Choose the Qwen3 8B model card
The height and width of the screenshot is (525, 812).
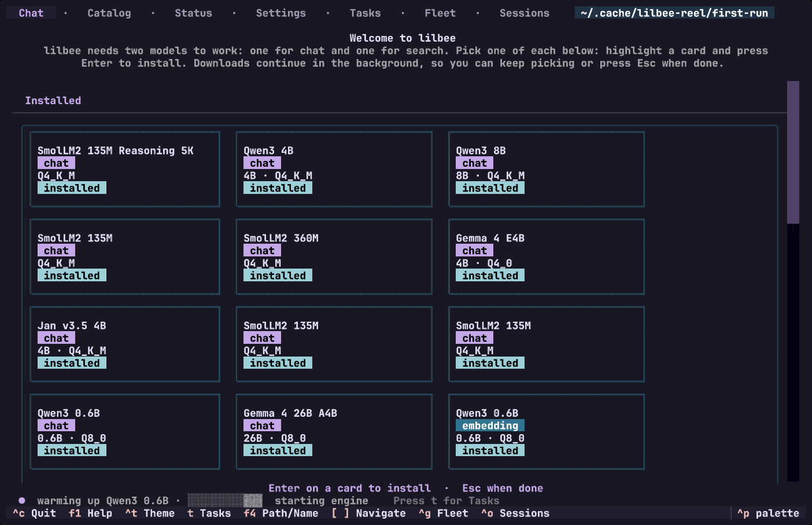pyautogui.click(x=547, y=169)
